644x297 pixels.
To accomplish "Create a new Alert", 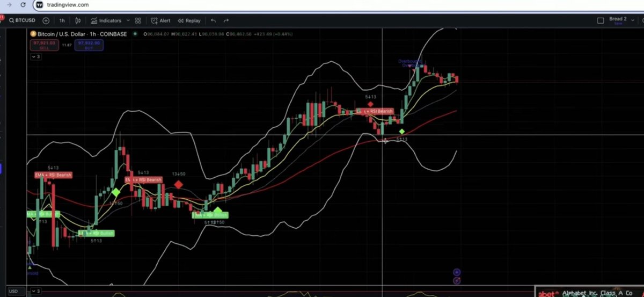I will [160, 20].
